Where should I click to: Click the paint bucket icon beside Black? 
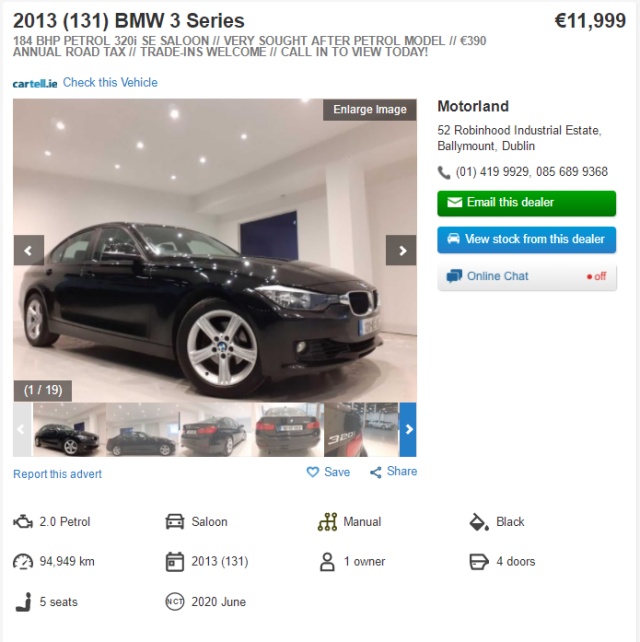pos(479,522)
